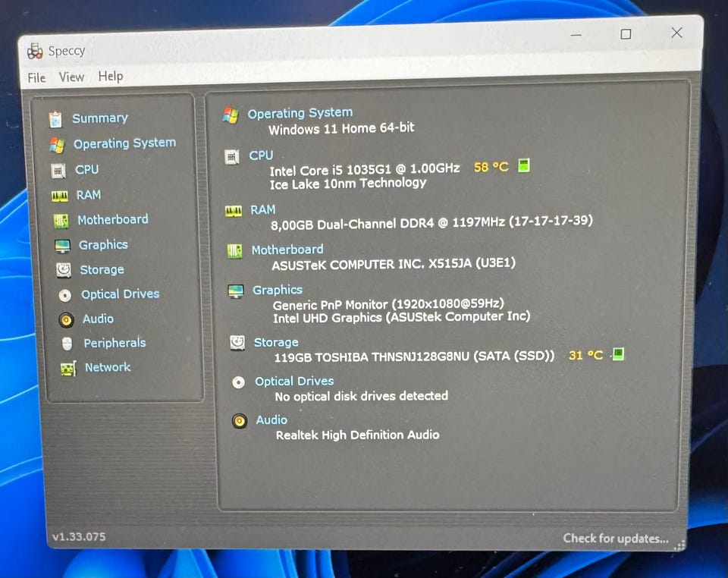Select Summary clipboard icon in sidebar
The height and width of the screenshot is (578, 728).
[55, 119]
